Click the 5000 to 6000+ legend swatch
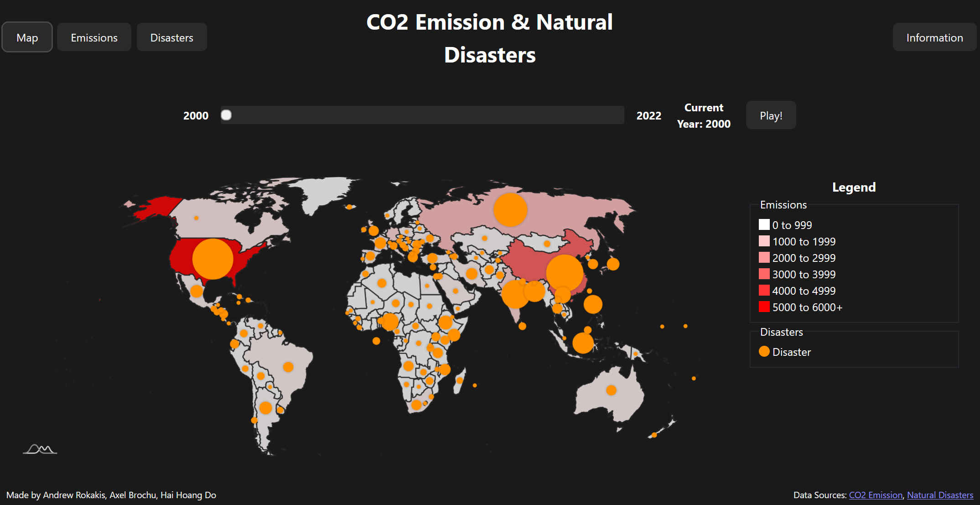Screen dimensions: 980x505 point(764,307)
